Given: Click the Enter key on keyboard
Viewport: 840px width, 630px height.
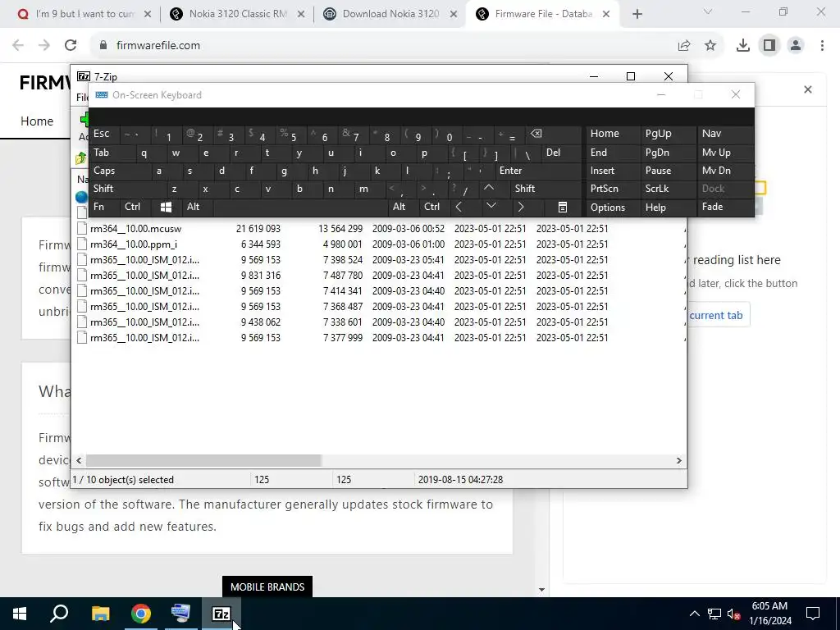Looking at the screenshot, I should (538, 171).
